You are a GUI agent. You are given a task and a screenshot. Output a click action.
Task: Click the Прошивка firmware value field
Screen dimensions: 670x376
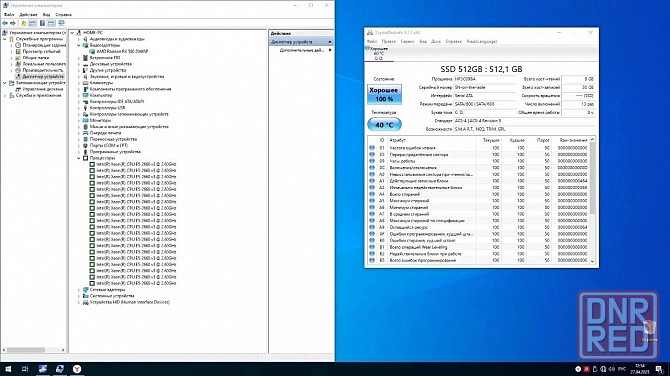coord(485,79)
